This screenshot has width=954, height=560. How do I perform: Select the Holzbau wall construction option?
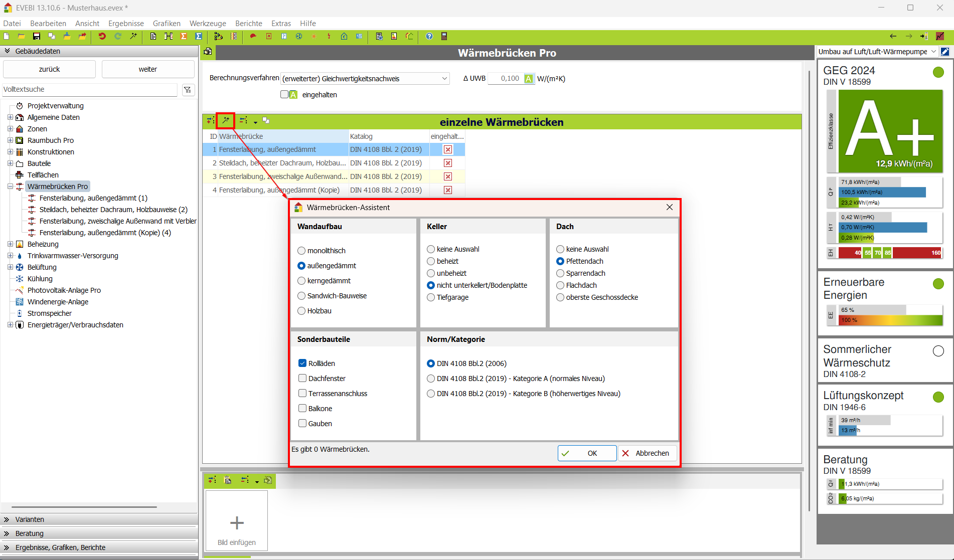click(x=301, y=311)
